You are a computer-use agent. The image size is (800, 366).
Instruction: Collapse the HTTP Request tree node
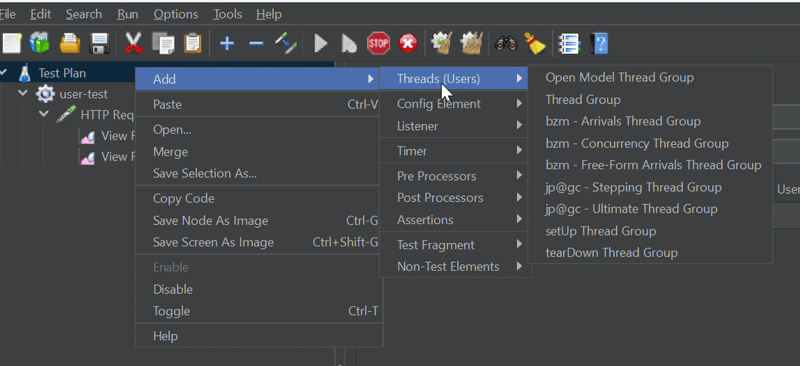[x=45, y=114]
